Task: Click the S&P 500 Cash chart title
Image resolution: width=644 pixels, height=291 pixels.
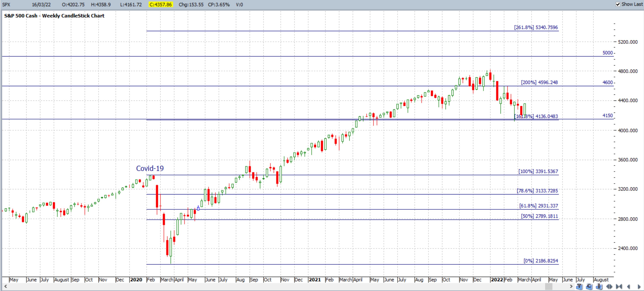Action: point(54,16)
